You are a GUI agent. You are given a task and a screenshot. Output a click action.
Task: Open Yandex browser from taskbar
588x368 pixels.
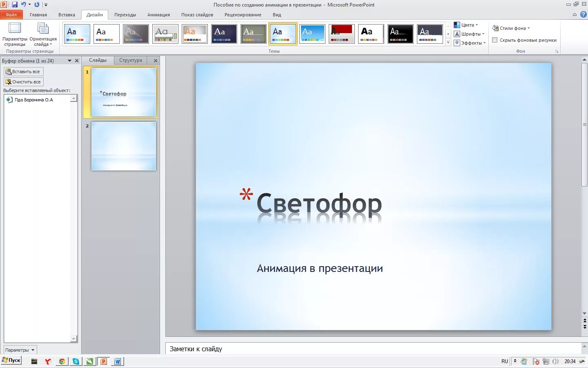click(x=48, y=361)
